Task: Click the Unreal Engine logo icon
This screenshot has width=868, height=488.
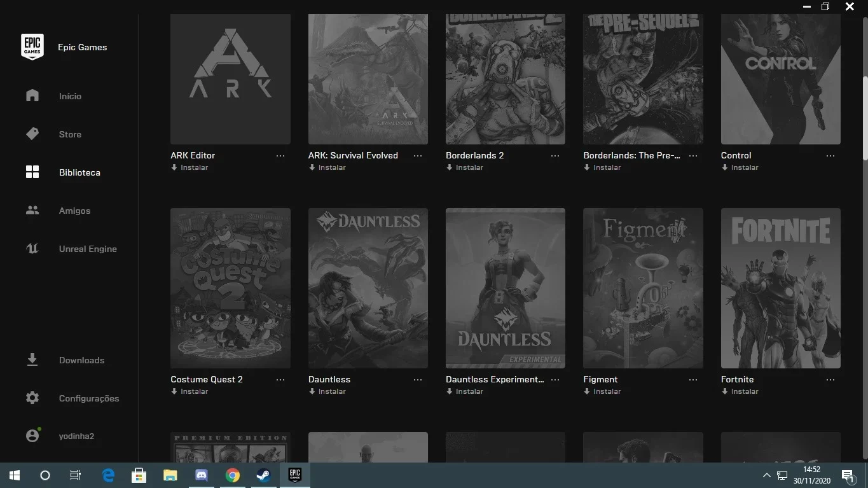Action: [x=32, y=249]
